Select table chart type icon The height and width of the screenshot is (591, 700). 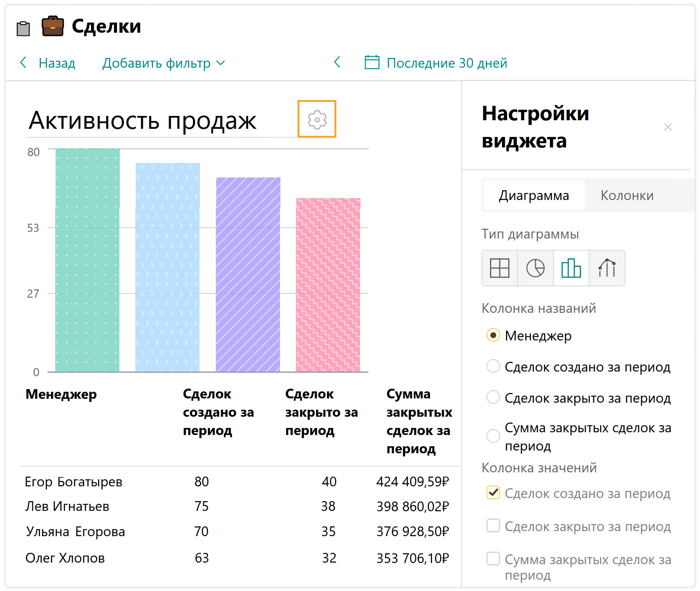tap(499, 268)
